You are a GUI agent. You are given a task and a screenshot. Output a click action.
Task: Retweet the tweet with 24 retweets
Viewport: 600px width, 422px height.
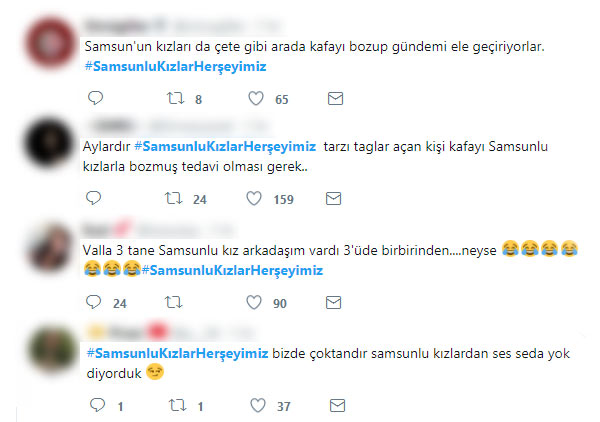coord(173,199)
